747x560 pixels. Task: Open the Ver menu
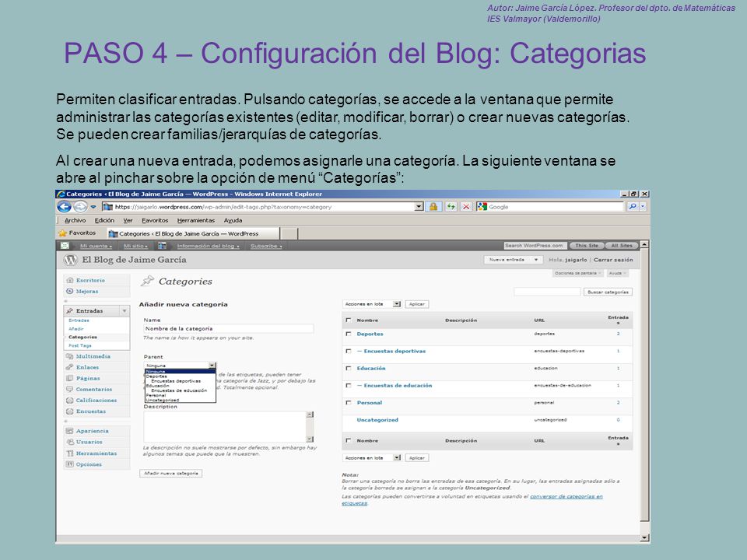point(128,220)
